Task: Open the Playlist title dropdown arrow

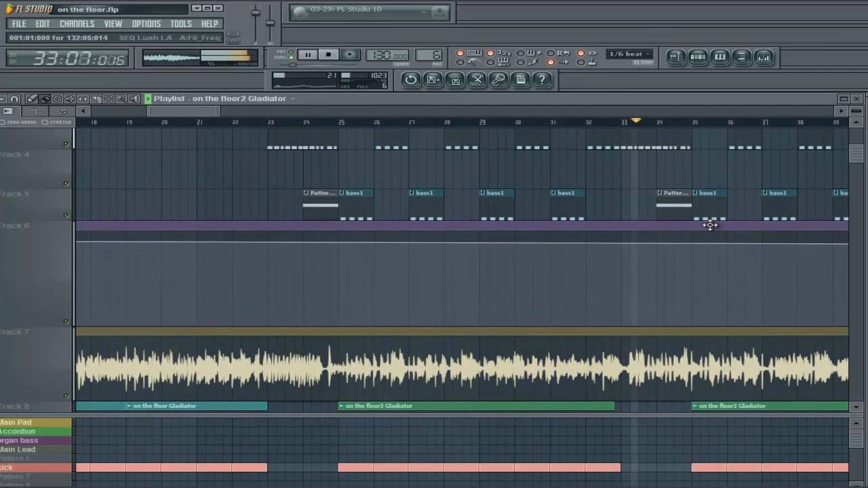Action: tap(292, 99)
